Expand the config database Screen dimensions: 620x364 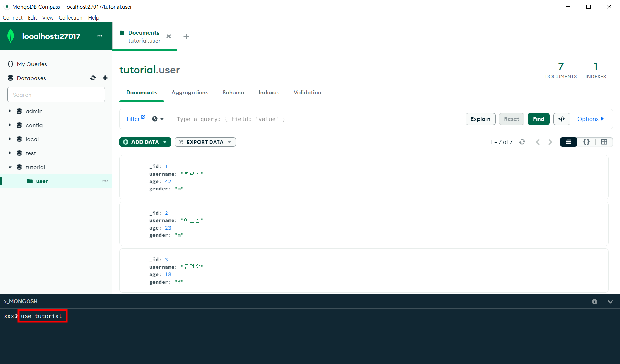(x=10, y=125)
